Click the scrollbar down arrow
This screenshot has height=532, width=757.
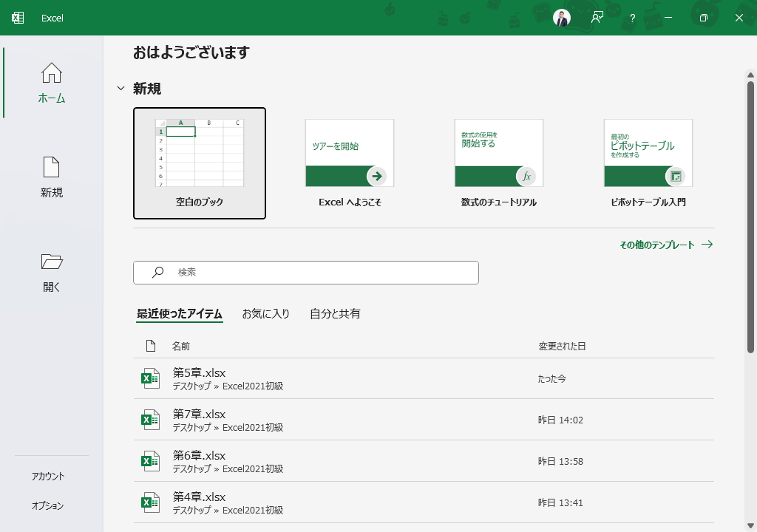tap(750, 525)
